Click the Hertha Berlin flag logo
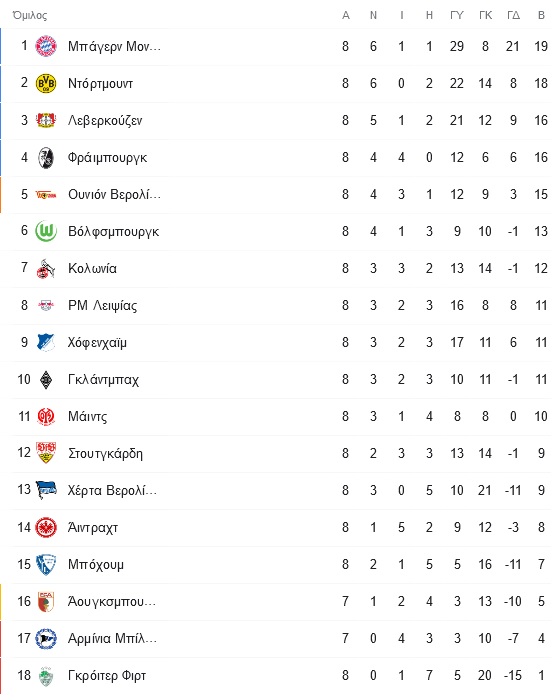Viewport: 560px width, 700px height. tap(46, 490)
